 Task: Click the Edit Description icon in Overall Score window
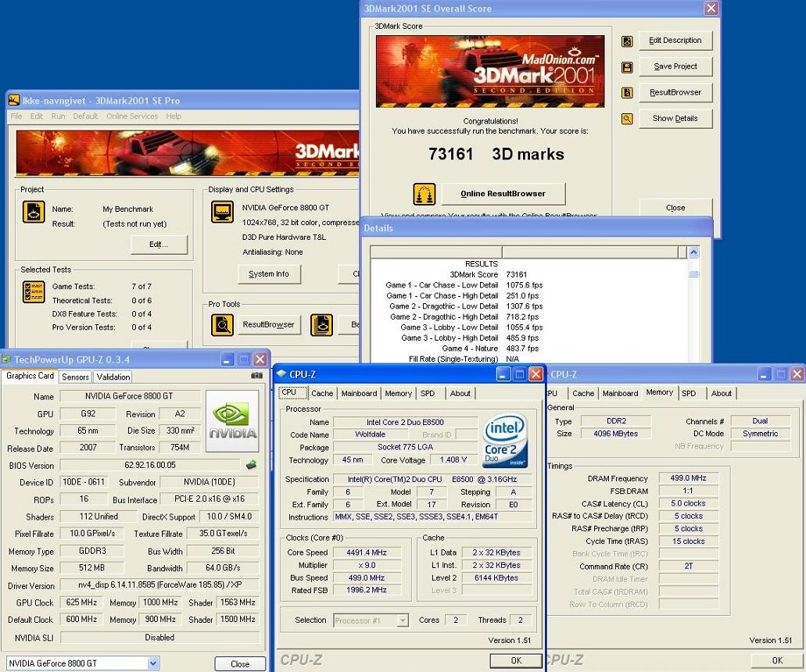pos(627,41)
